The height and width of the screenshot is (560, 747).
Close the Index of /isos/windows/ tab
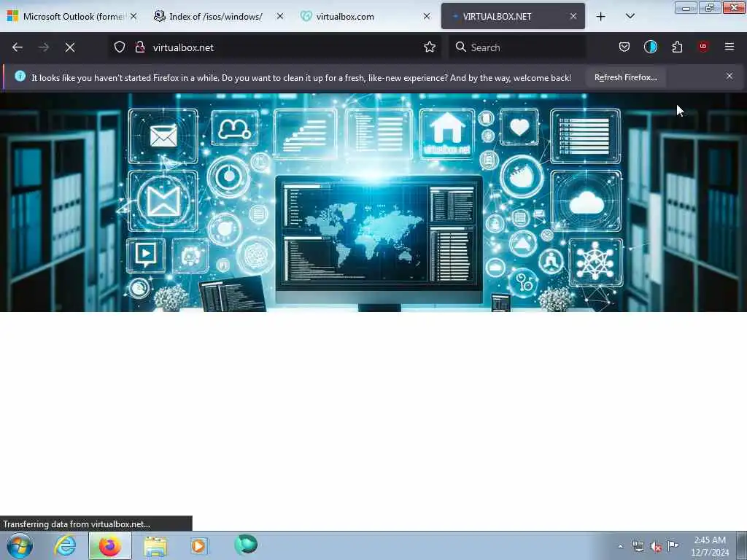click(280, 16)
